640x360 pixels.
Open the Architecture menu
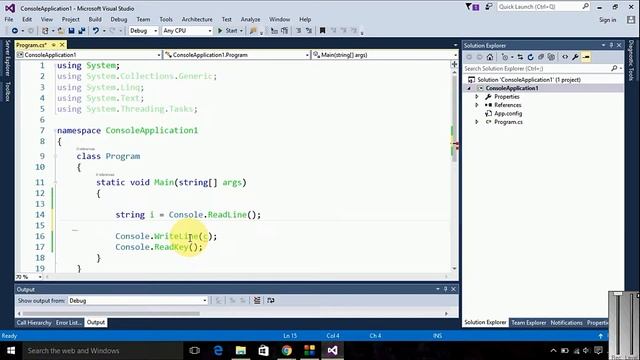click(197, 19)
